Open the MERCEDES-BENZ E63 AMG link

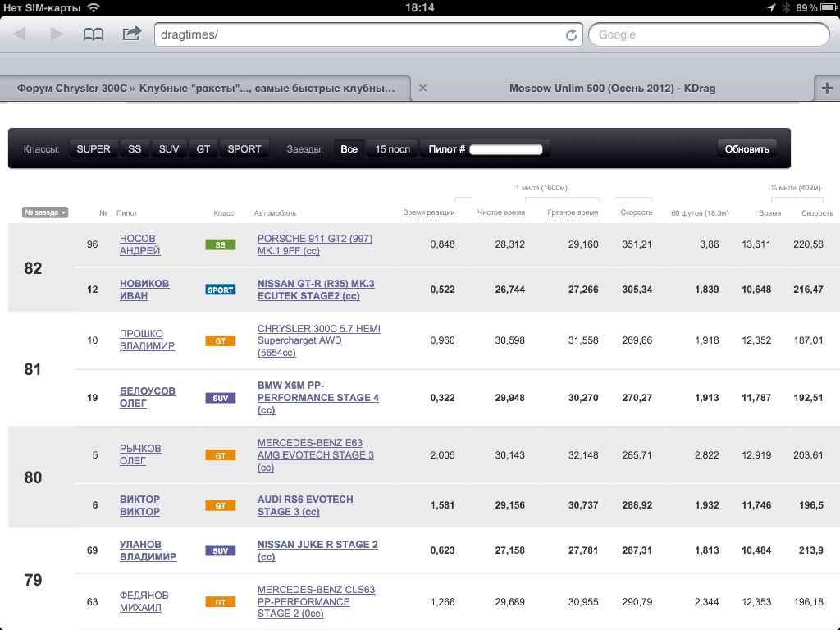[x=316, y=454]
